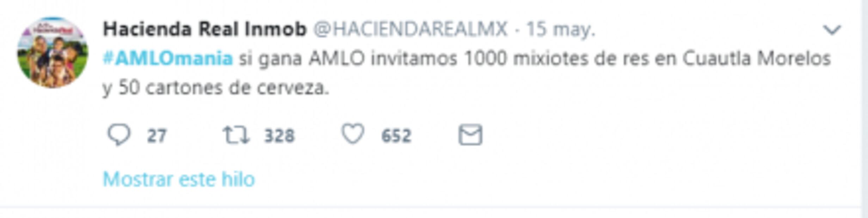Send tweet via direct message envelope icon

pyautogui.click(x=470, y=135)
